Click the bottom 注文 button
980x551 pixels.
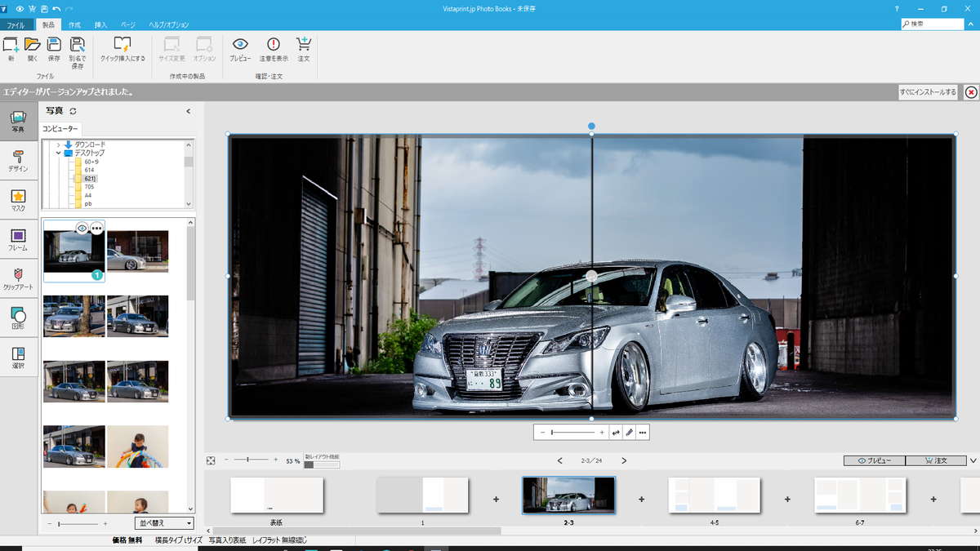click(x=936, y=460)
